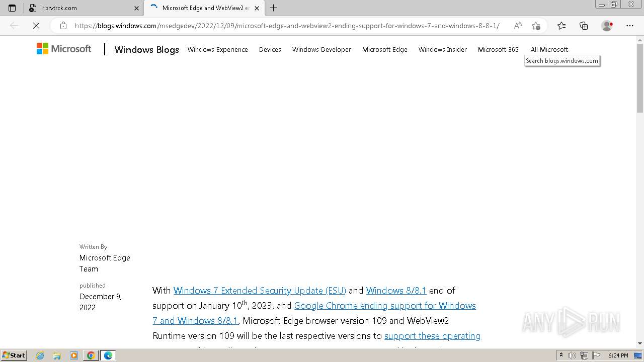Screen dimensions: 644x362
Task: Follow the support these operating link
Action: point(432,336)
